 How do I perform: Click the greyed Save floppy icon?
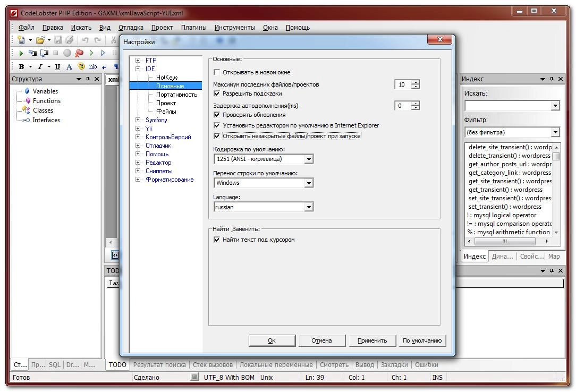(58, 40)
